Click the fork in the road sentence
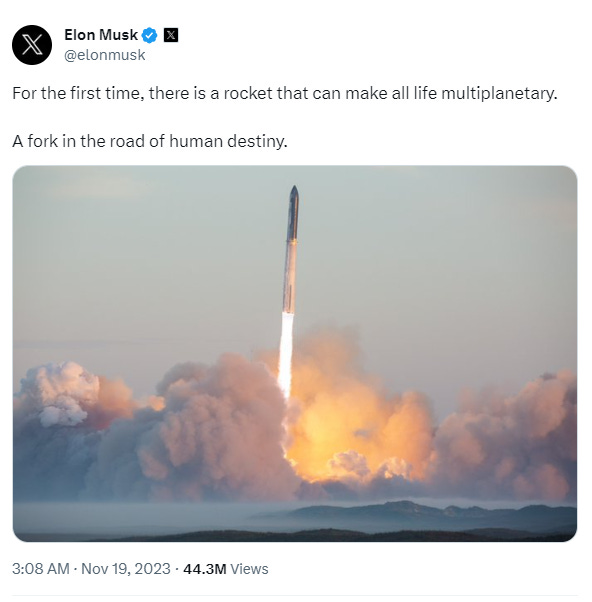The image size is (592, 602). pos(150,141)
